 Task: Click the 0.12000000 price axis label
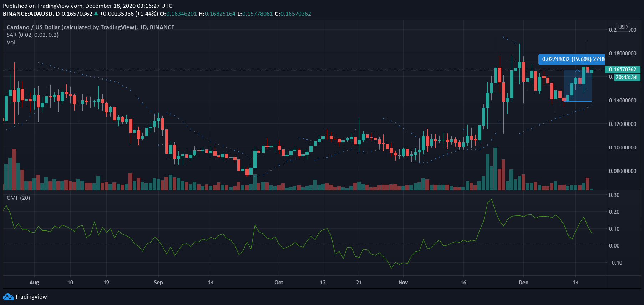coord(623,124)
